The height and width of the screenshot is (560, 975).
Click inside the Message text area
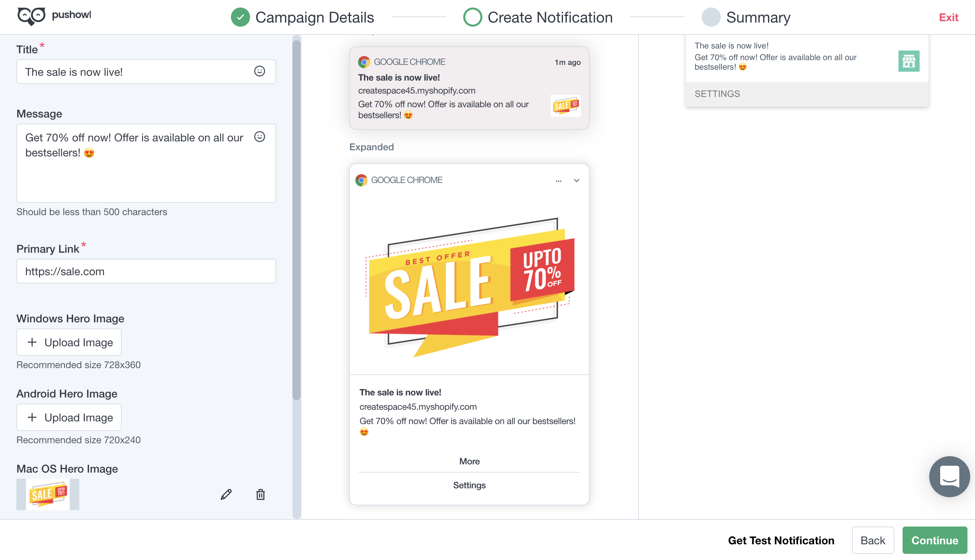[146, 163]
